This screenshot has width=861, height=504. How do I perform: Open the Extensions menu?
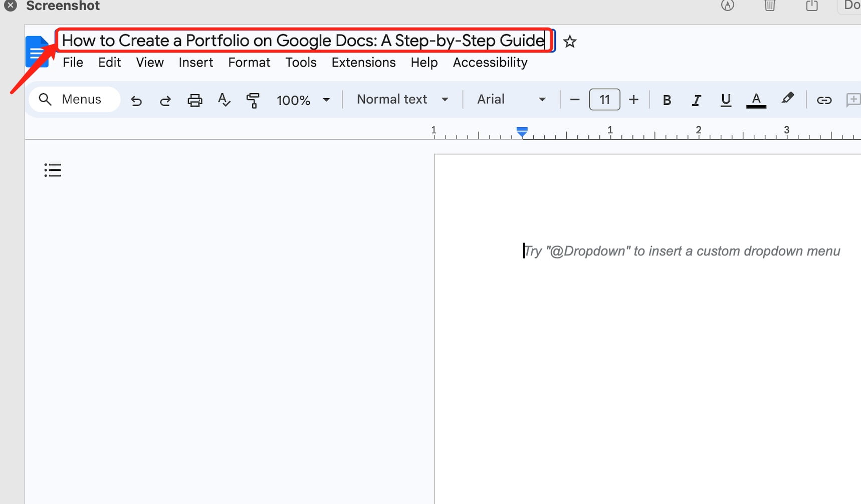click(x=363, y=63)
